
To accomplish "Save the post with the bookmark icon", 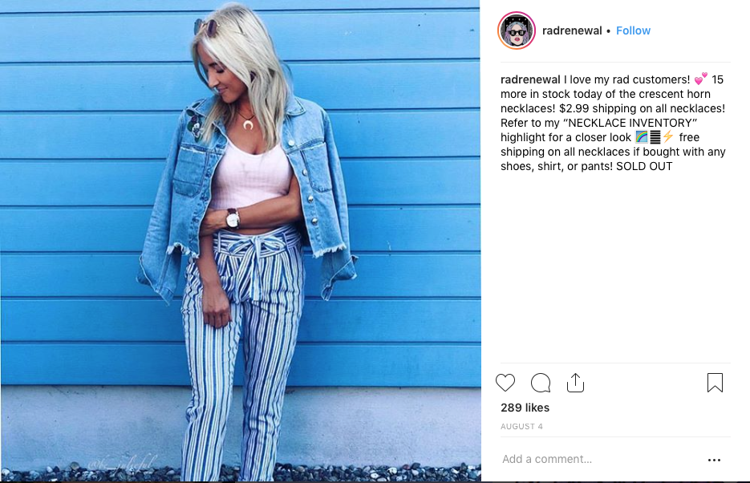I will [715, 383].
